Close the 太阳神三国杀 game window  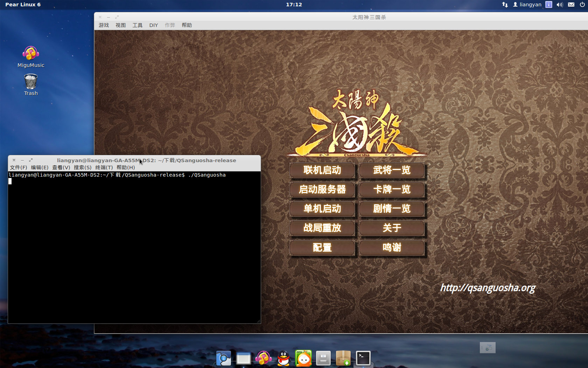click(100, 17)
